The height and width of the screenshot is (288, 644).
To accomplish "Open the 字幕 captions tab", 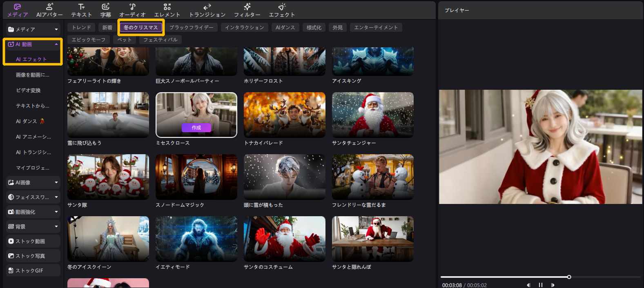I will tap(106, 10).
